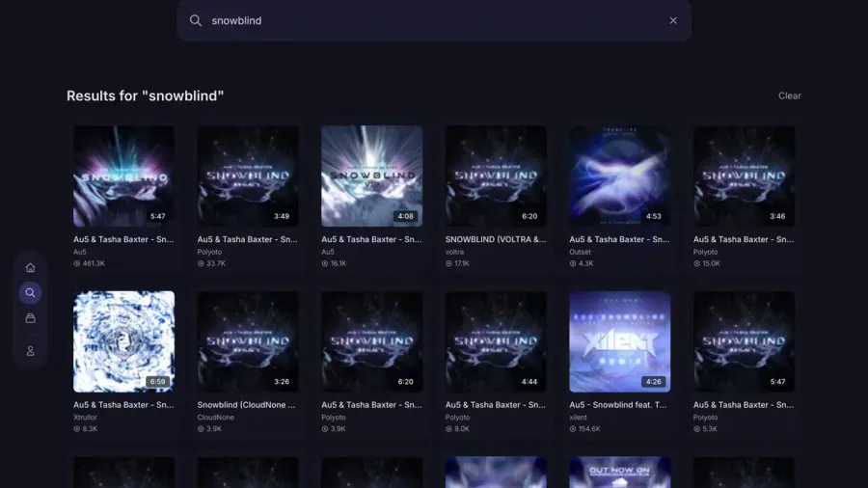Click the plays icon beside 17.1K

click(x=448, y=263)
